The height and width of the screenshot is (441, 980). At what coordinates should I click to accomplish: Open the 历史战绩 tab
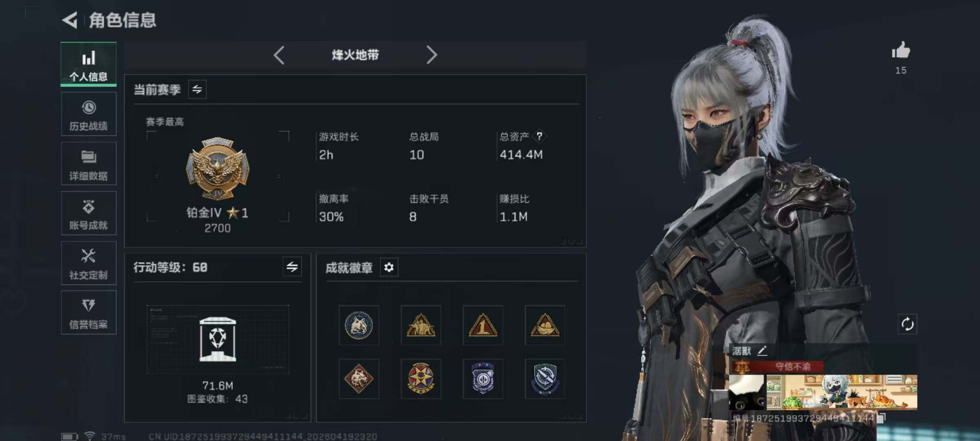pos(89,114)
